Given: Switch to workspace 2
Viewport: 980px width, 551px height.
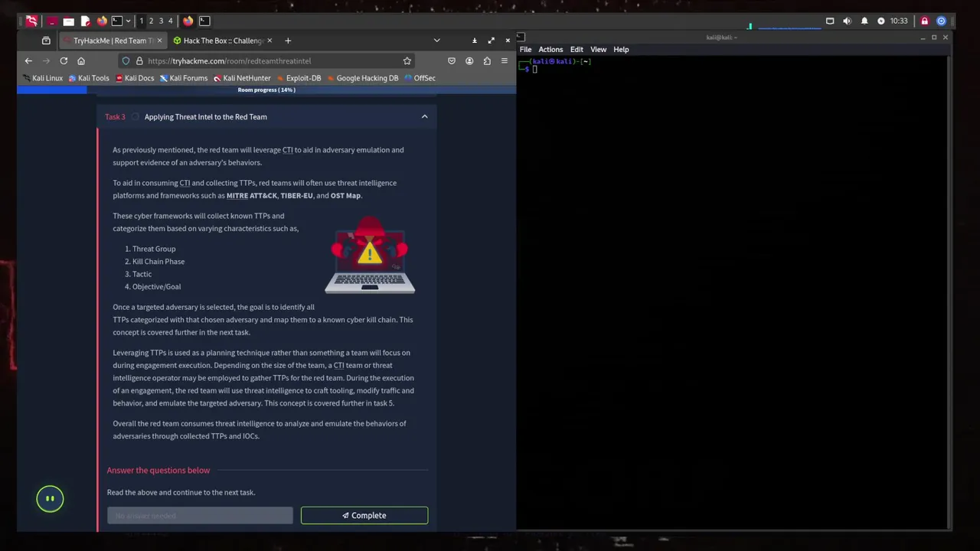Looking at the screenshot, I should [x=151, y=21].
